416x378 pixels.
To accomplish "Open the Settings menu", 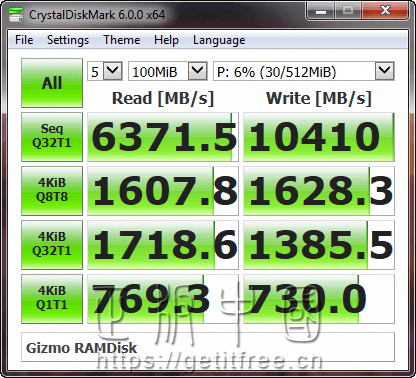I will [68, 40].
